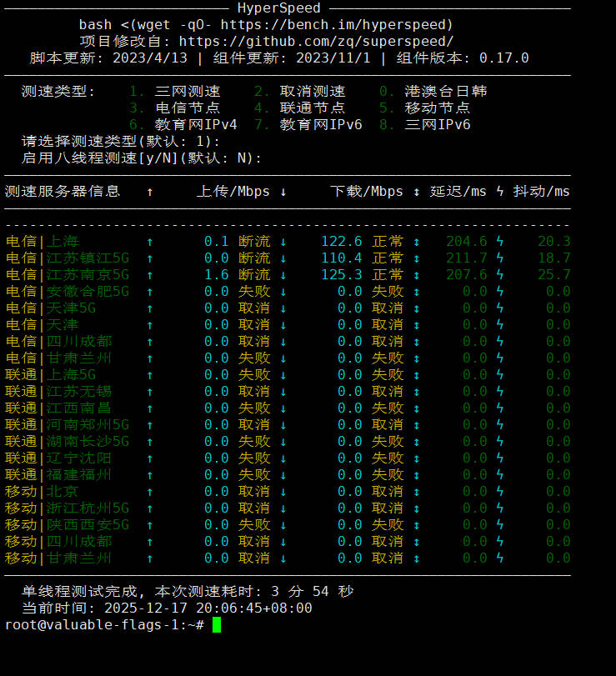The image size is (616, 676).
Task: Click the lightning icon in the 电信 上海 row
Action: tap(500, 242)
